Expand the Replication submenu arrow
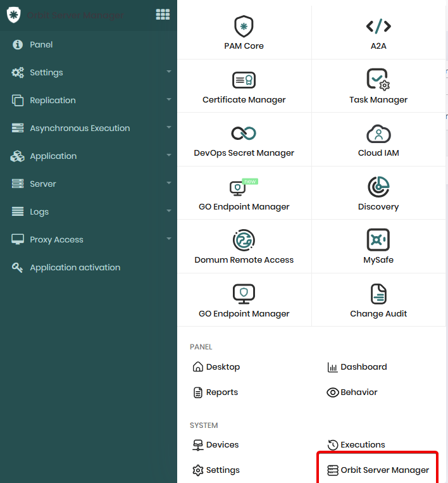The height and width of the screenshot is (483, 448). (169, 99)
